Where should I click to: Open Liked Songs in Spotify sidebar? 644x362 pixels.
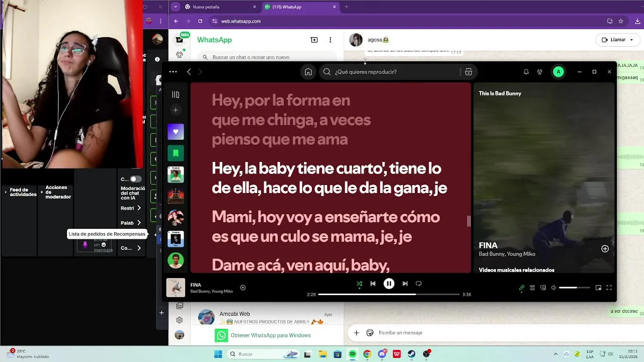(x=176, y=132)
